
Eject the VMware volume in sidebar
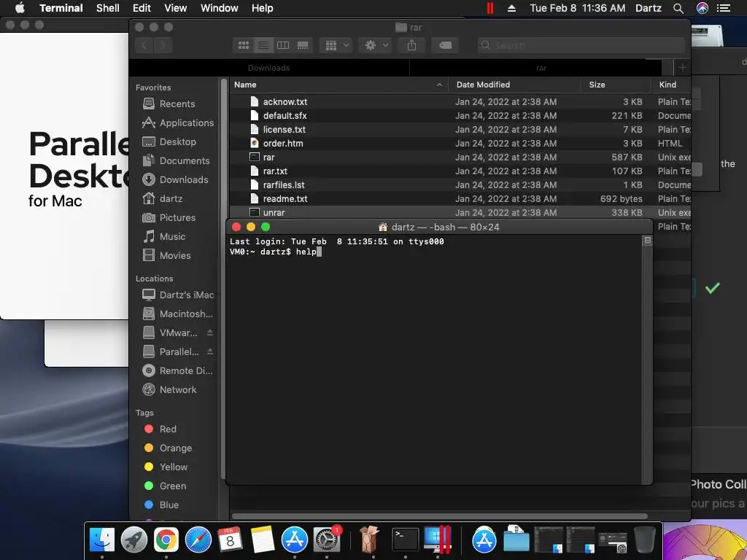[210, 332]
